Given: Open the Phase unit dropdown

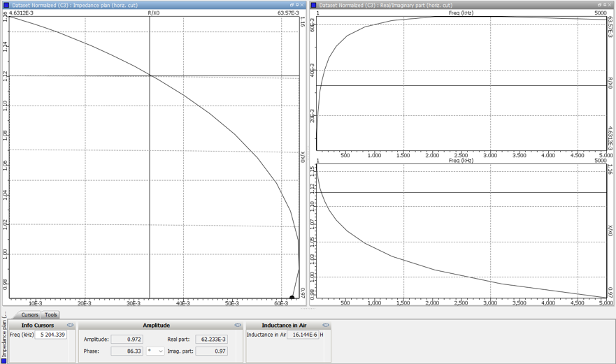Looking at the screenshot, I should tap(155, 351).
